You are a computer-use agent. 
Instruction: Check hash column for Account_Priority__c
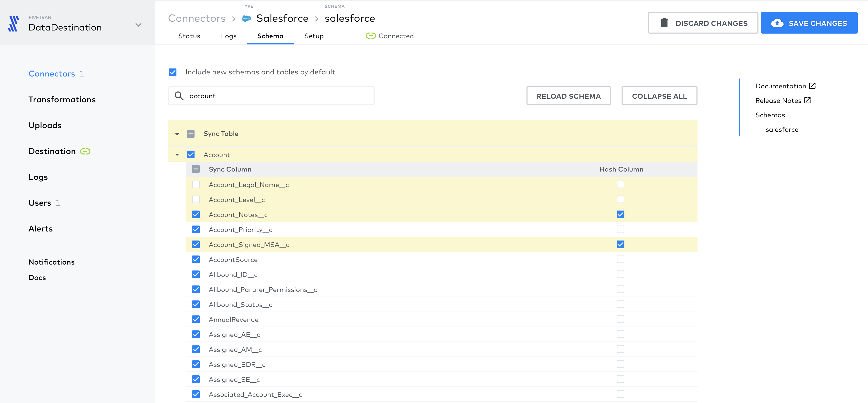pos(620,229)
